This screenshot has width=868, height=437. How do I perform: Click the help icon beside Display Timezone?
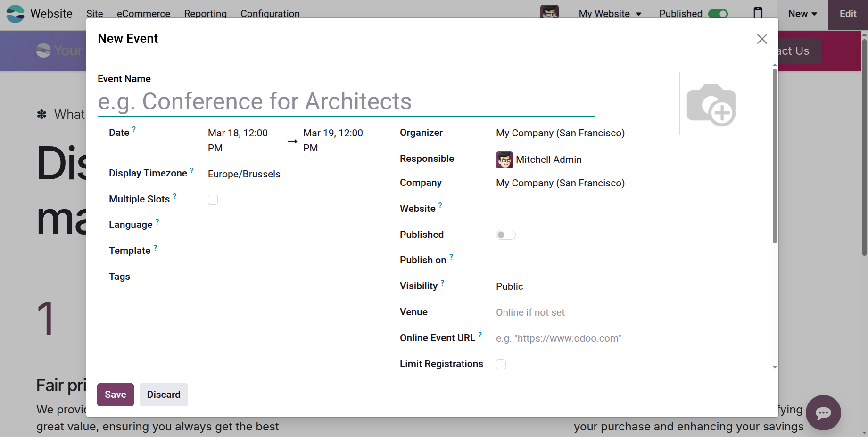pyautogui.click(x=192, y=170)
